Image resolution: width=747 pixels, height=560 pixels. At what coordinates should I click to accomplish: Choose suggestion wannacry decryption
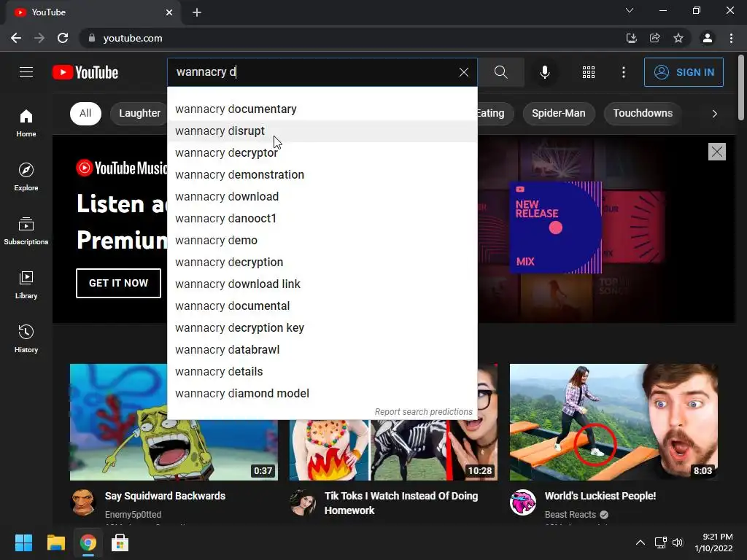point(322,262)
